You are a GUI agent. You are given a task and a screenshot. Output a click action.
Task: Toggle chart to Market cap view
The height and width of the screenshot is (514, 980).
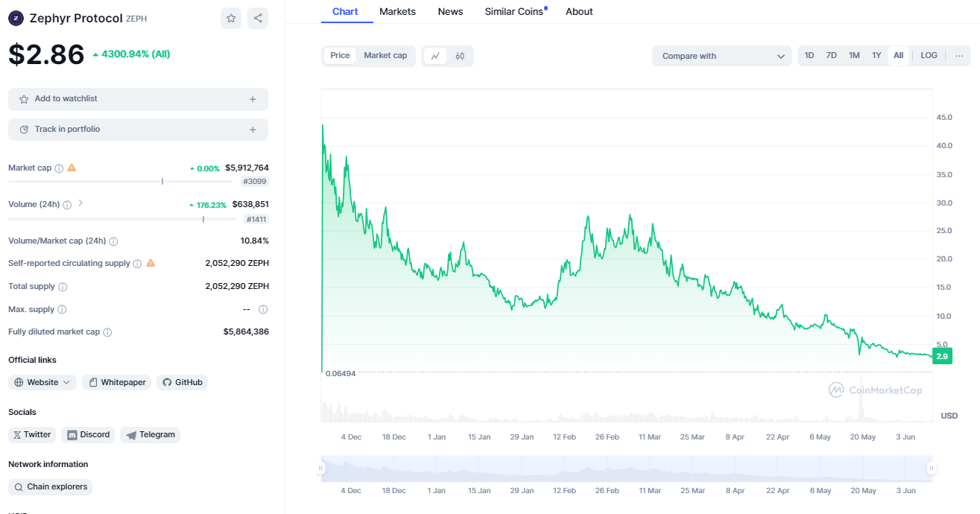tap(385, 56)
